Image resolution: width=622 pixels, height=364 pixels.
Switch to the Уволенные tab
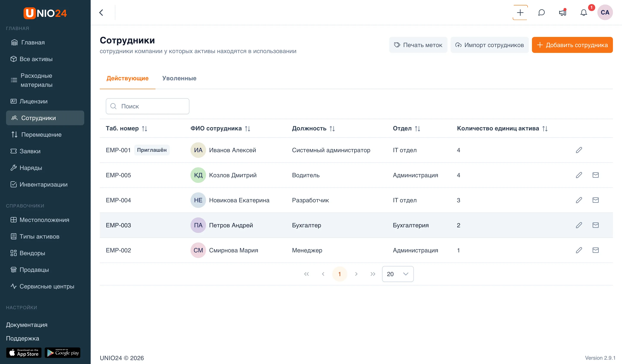tap(179, 78)
